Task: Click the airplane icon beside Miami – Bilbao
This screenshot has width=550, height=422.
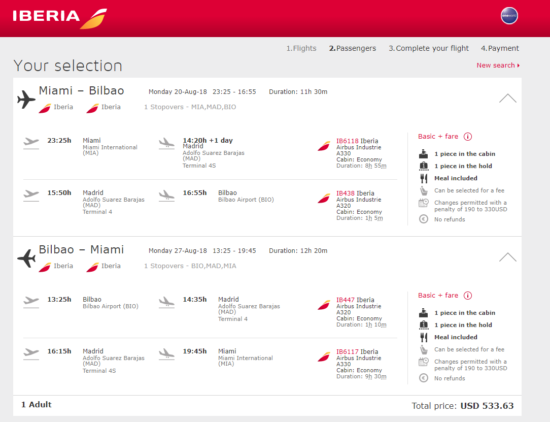Action: click(26, 99)
